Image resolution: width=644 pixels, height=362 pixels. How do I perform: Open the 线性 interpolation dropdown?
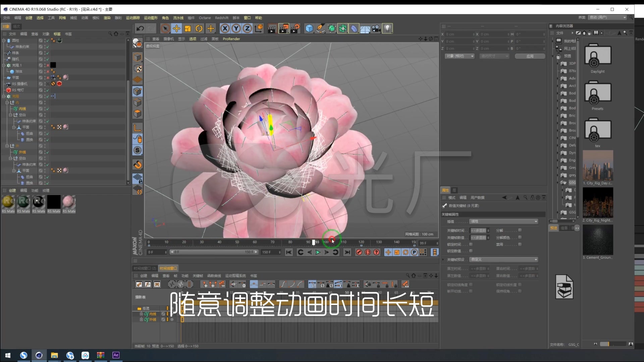pos(503,221)
